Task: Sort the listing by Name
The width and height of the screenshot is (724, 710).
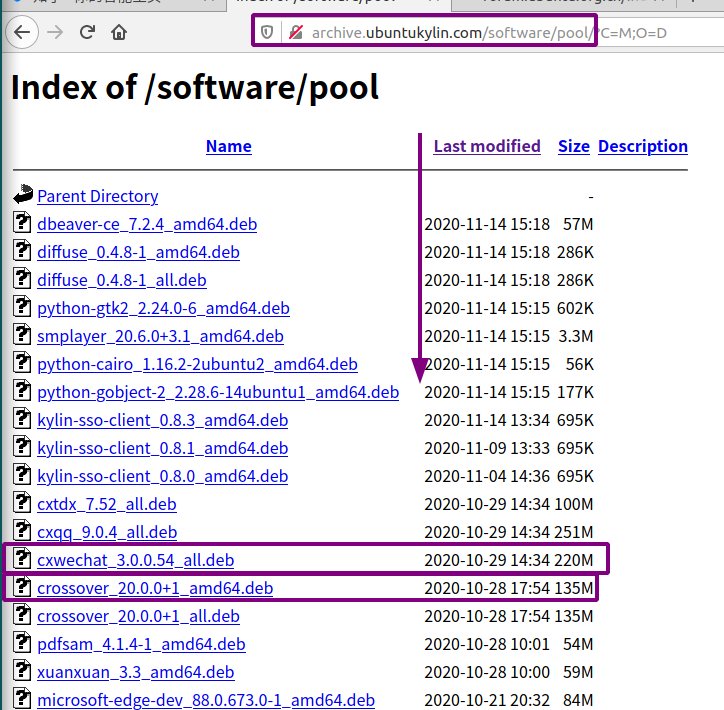Action: pos(229,146)
